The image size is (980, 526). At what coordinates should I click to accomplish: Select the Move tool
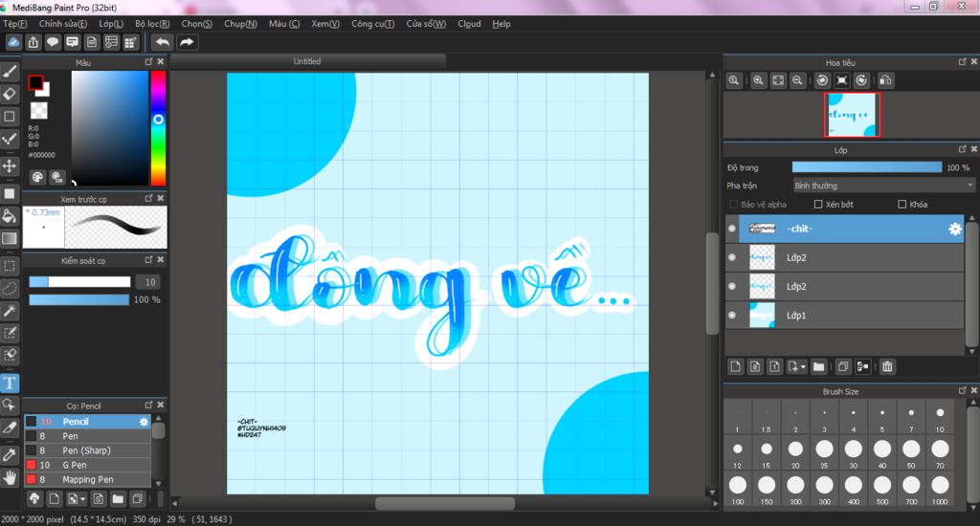tap(10, 165)
